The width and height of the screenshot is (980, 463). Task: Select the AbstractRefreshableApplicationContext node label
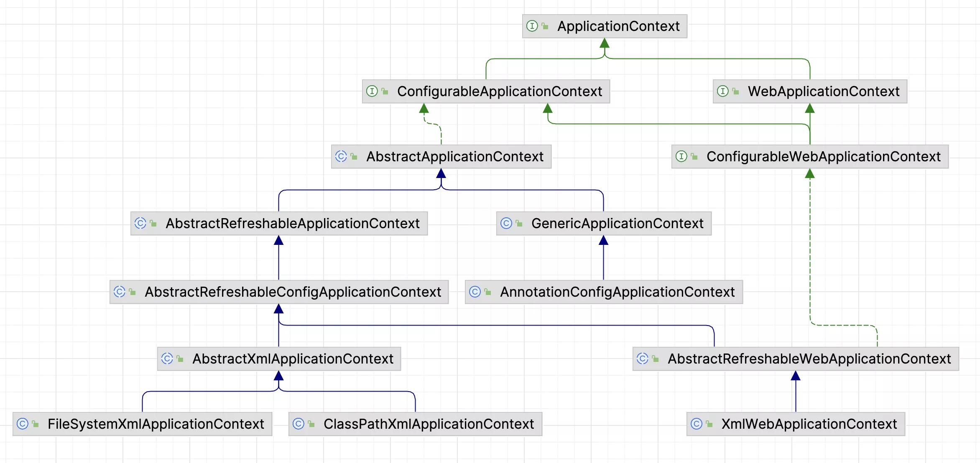point(293,224)
